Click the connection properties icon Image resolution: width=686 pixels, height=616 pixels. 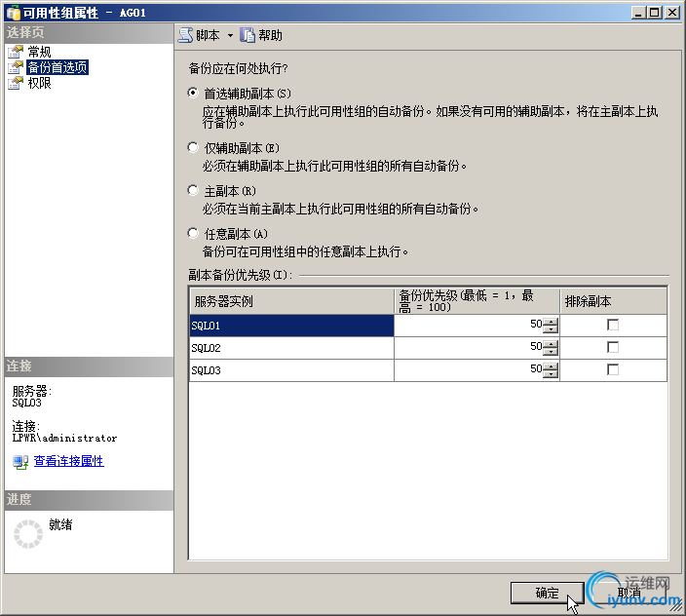20,462
